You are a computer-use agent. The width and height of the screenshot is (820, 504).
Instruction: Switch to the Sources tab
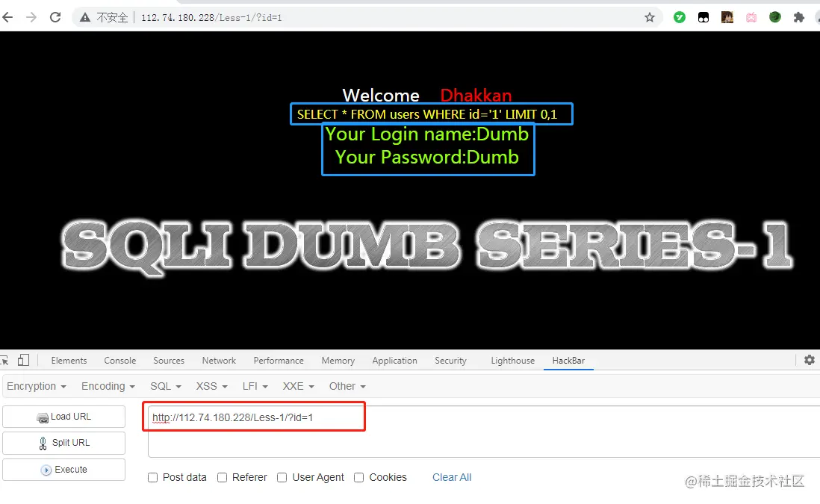tap(168, 360)
